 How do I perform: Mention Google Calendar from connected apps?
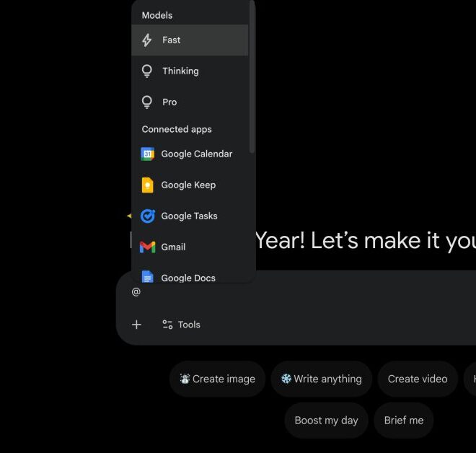(190, 154)
